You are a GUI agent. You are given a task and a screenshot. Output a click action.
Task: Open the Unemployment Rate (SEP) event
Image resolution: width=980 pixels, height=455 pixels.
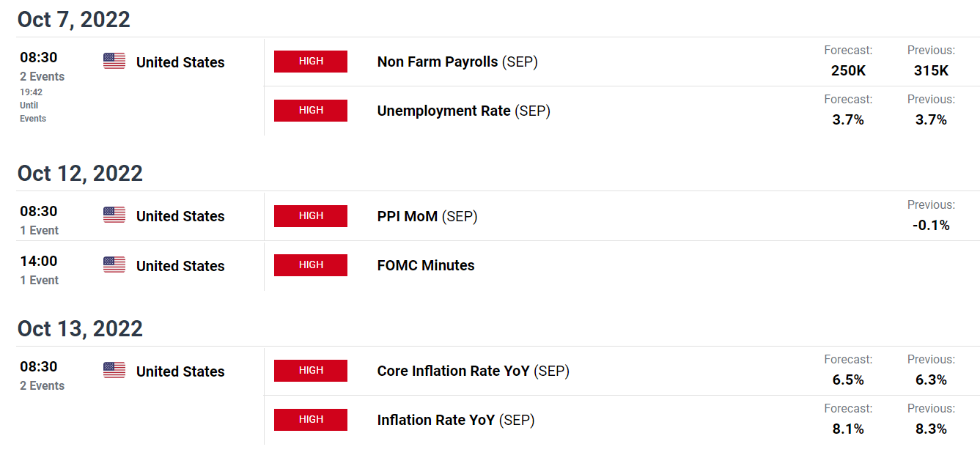pyautogui.click(x=463, y=111)
